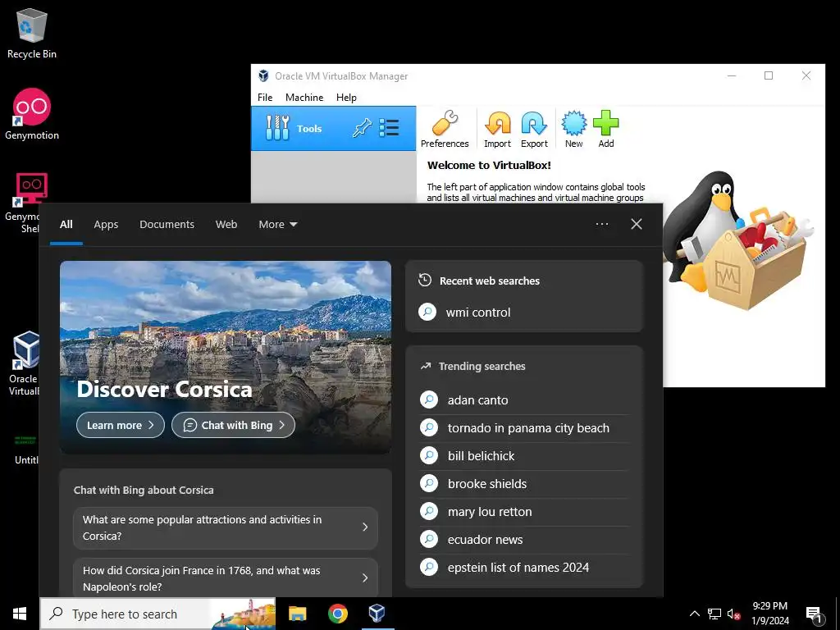This screenshot has width=840, height=630.
Task: Ask how Corsica joined France in 1768
Action: [x=226, y=578]
